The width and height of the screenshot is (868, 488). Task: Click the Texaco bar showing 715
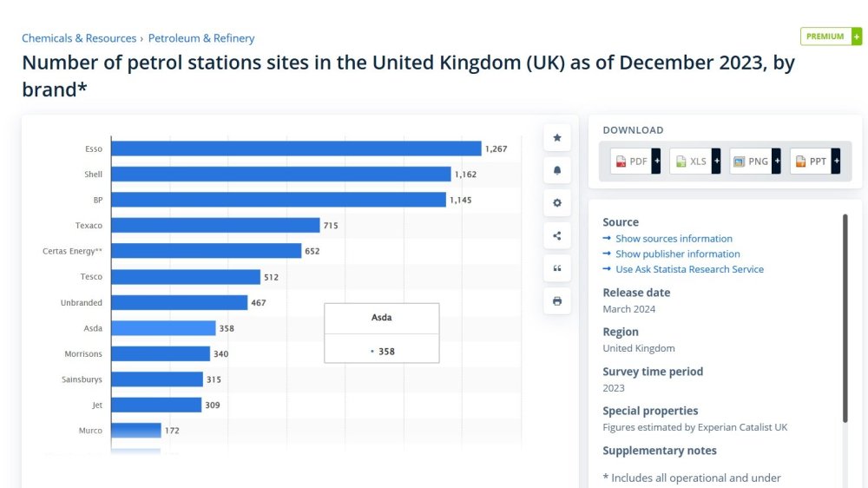[x=215, y=226]
